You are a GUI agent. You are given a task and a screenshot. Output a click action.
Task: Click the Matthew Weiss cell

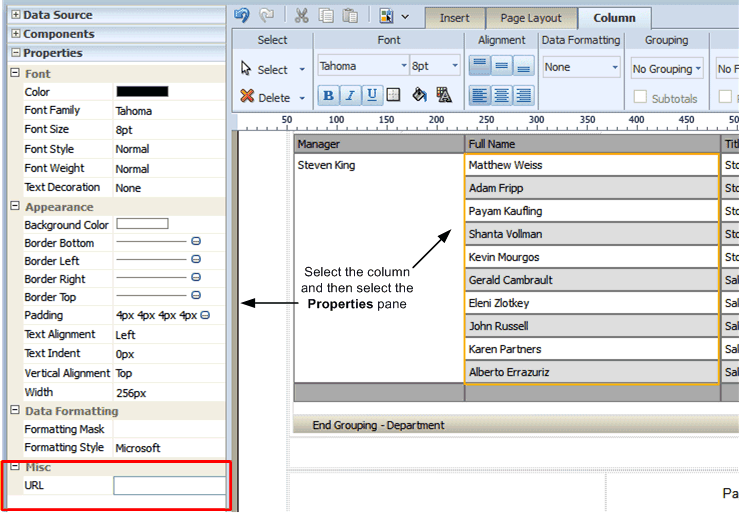pos(592,165)
